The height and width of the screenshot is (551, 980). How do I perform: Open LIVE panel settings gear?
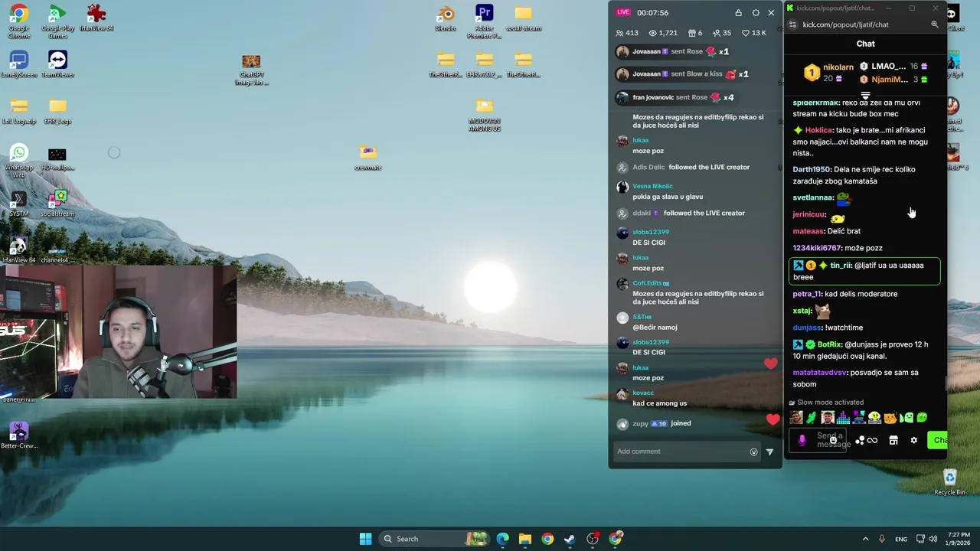[756, 13]
